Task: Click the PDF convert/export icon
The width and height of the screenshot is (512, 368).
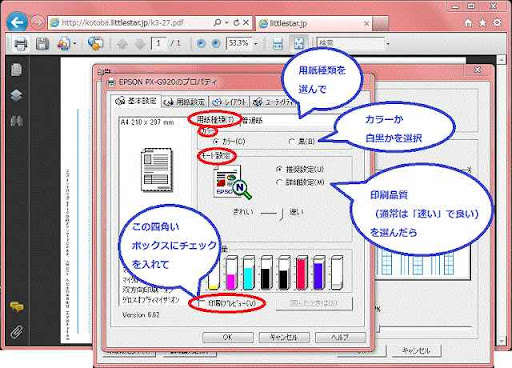Action: (64, 44)
